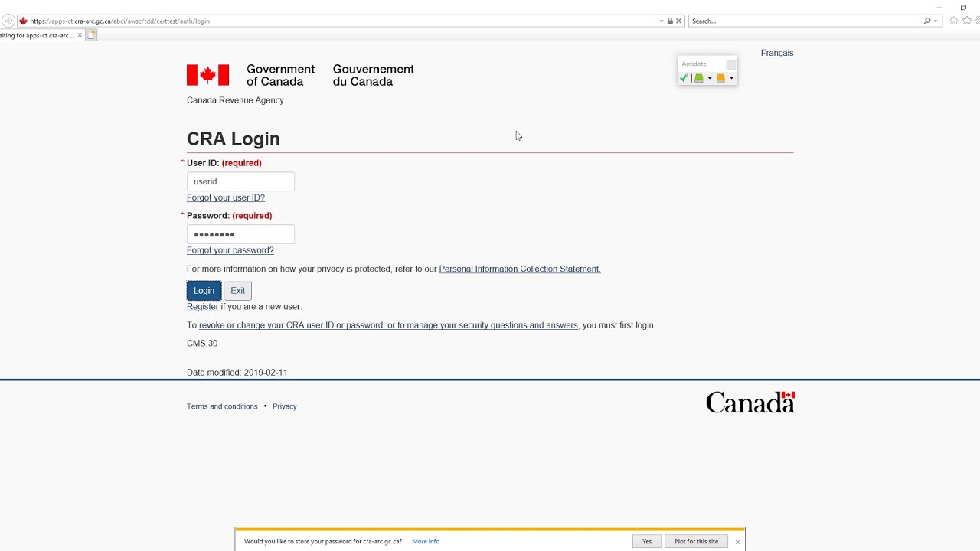Open the 'Forgot your user ID?' link
The height and width of the screenshot is (551, 980).
point(226,197)
